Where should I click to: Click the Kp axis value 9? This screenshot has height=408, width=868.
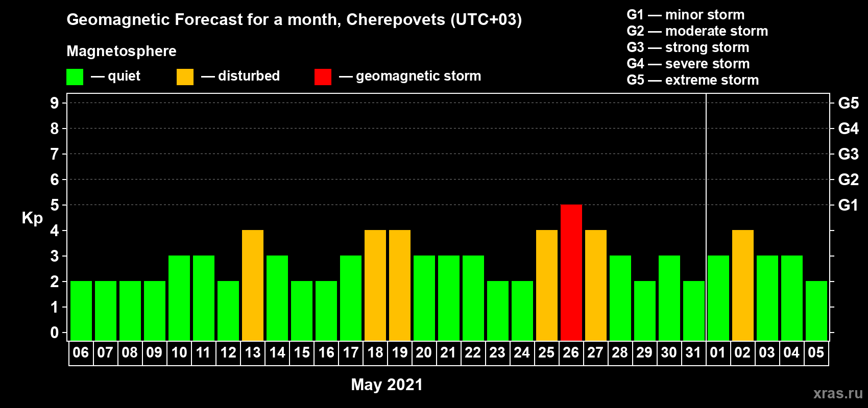[x=55, y=103]
